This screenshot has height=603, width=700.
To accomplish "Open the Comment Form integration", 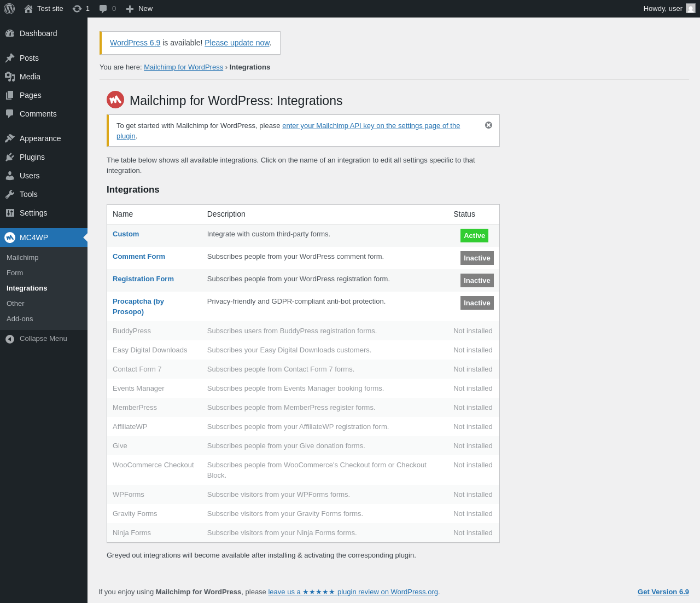I will pyautogui.click(x=139, y=257).
